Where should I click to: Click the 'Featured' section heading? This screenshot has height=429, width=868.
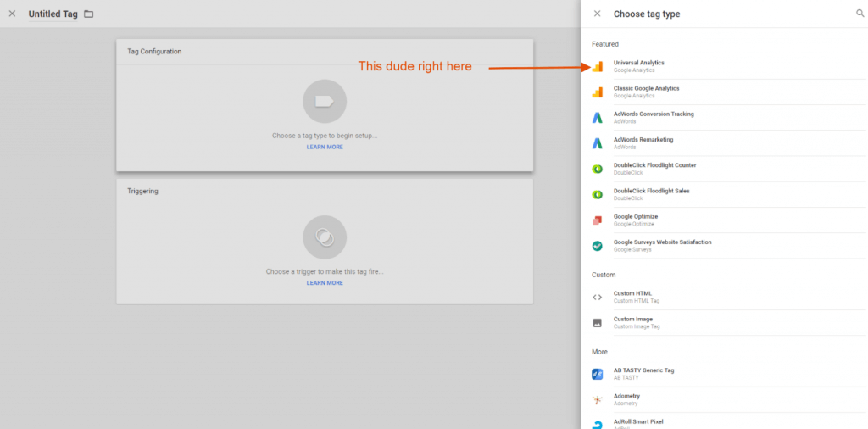tap(605, 44)
